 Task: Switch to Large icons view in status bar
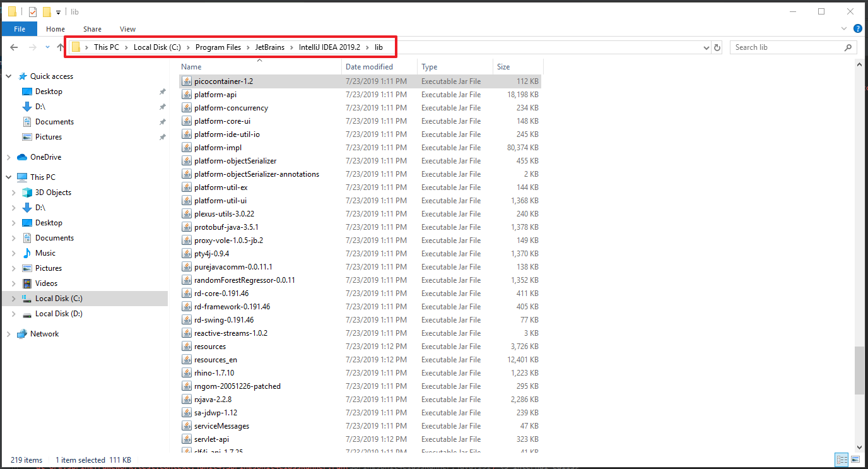[x=854, y=460]
